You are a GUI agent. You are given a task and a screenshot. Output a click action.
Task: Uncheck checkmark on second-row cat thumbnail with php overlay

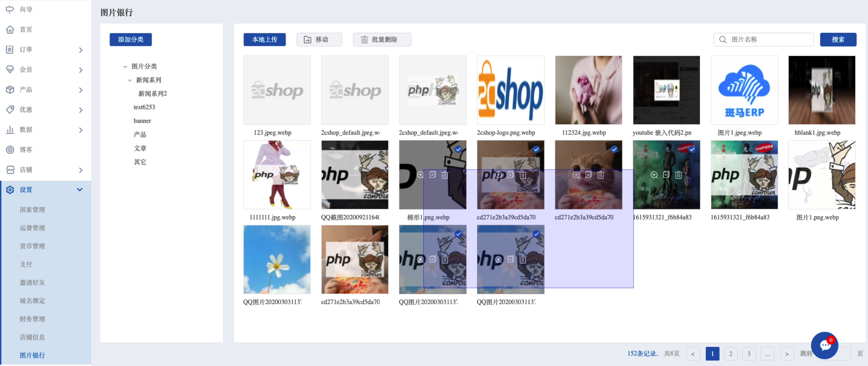coord(536,149)
